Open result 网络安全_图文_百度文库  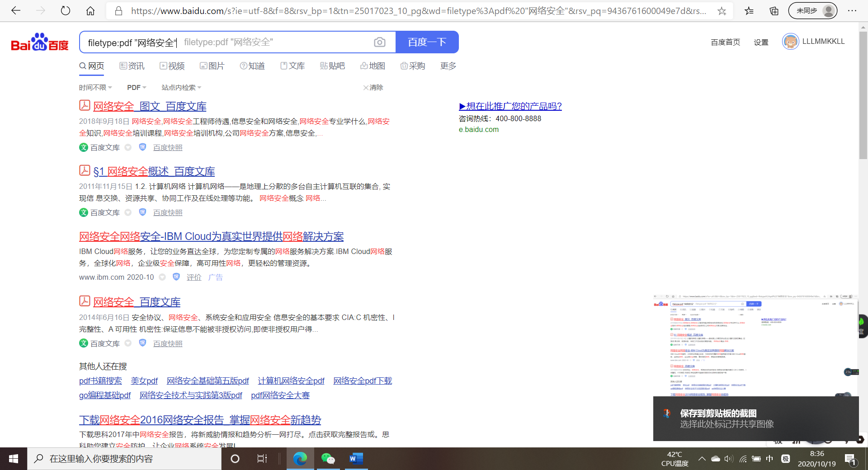click(x=150, y=106)
